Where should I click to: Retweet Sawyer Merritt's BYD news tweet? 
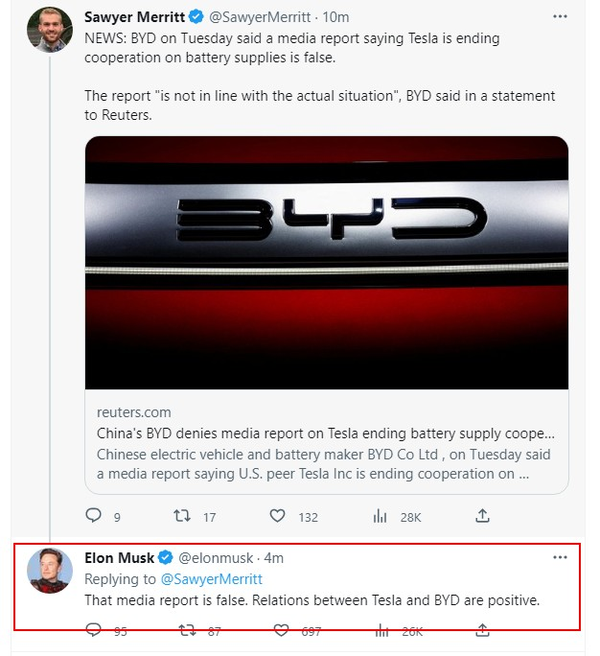(x=182, y=516)
